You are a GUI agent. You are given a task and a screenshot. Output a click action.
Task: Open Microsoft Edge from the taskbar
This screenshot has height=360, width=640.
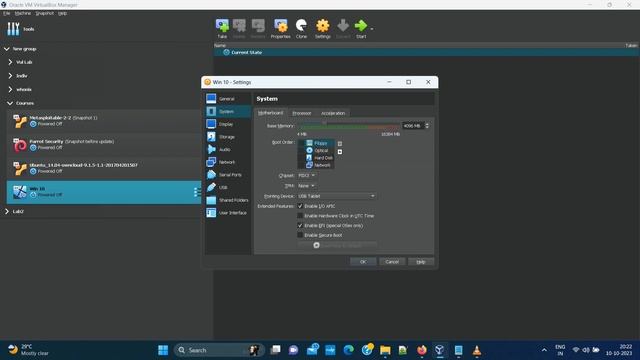(x=349, y=350)
